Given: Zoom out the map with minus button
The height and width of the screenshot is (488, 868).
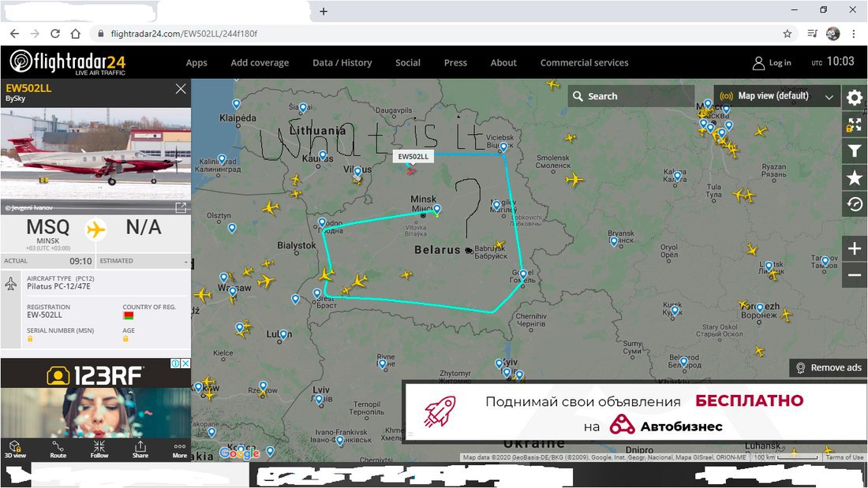Looking at the screenshot, I should [x=854, y=275].
